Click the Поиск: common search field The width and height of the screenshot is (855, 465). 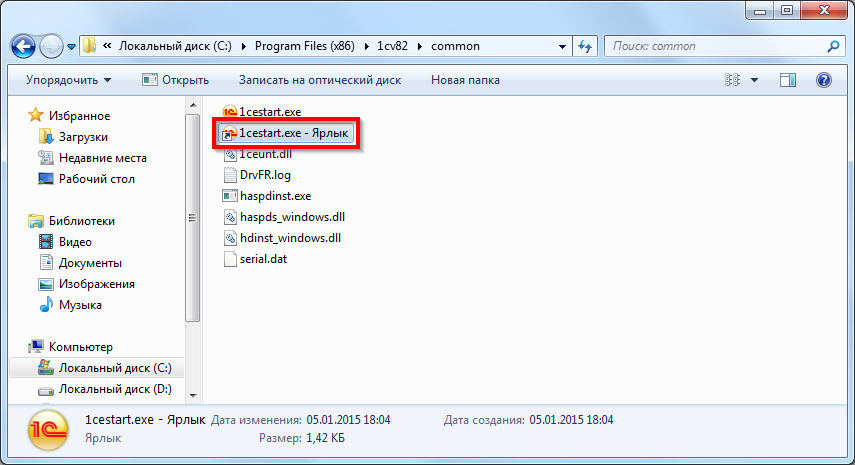point(715,46)
